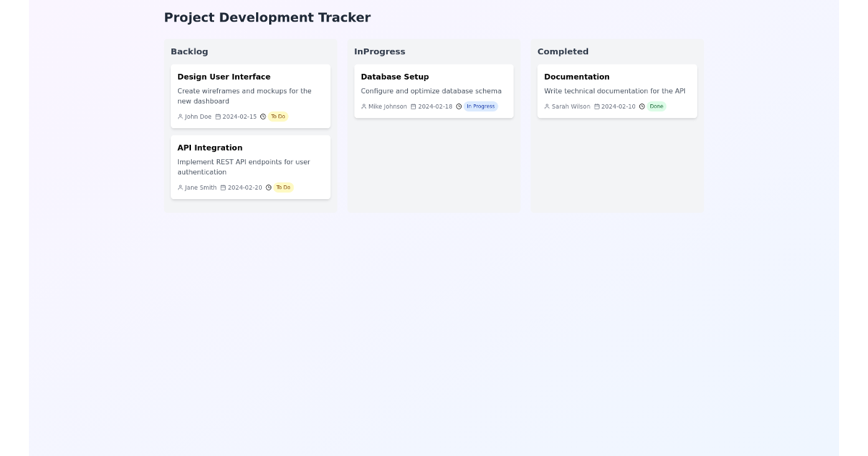Click the clock icon on Database Setup card
868x456 pixels.
[458, 106]
